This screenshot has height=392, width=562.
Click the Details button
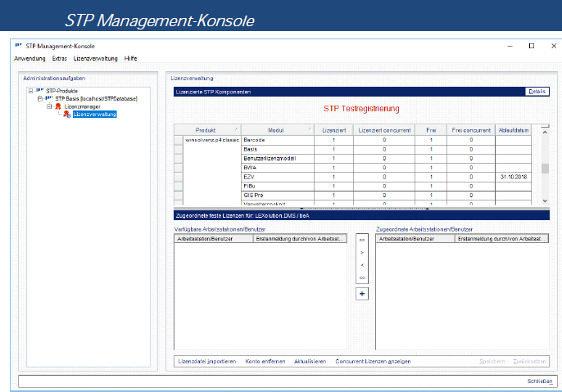pos(537,92)
